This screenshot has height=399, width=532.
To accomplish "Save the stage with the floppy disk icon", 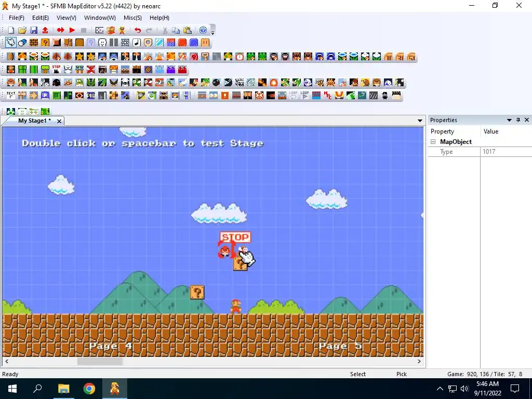I will [34, 30].
